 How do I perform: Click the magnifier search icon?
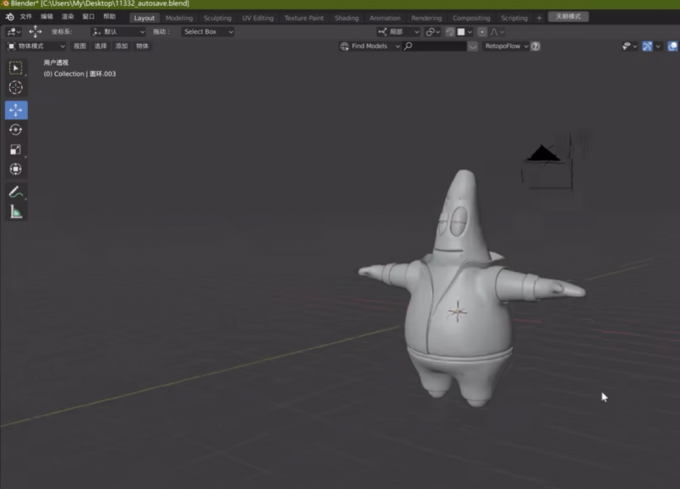coord(408,46)
